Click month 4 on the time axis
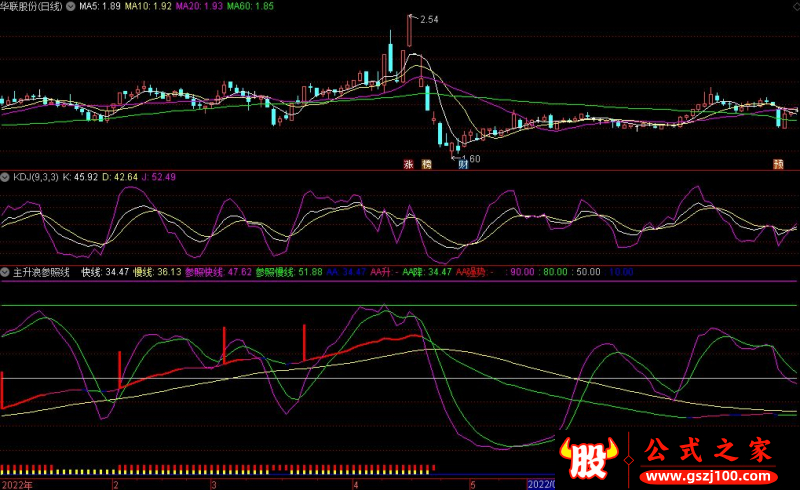 (x=356, y=484)
